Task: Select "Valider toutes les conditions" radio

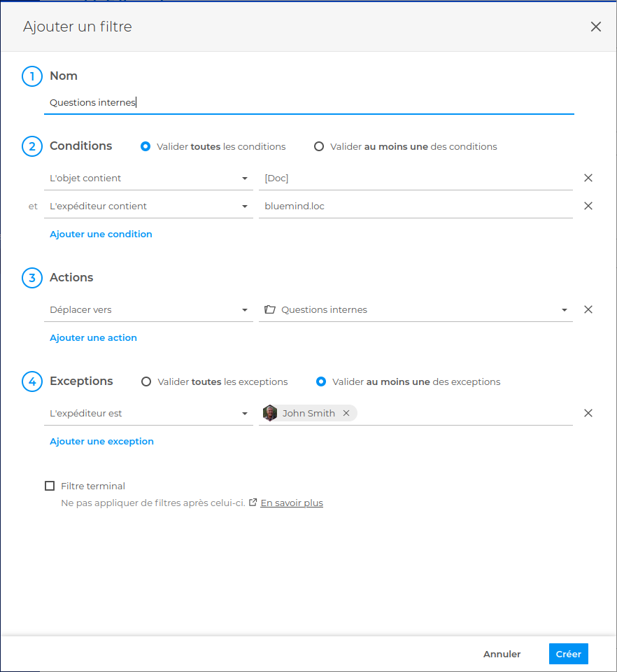Action: pos(146,146)
